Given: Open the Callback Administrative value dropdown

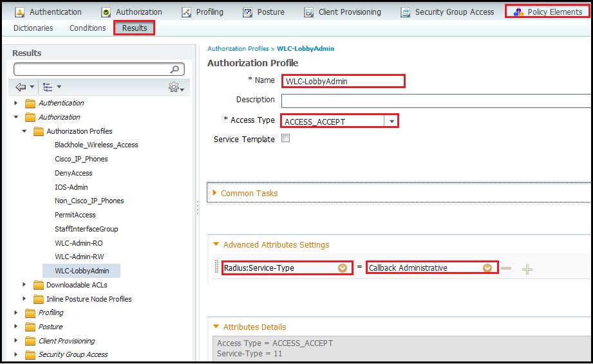Looking at the screenshot, I should [487, 268].
